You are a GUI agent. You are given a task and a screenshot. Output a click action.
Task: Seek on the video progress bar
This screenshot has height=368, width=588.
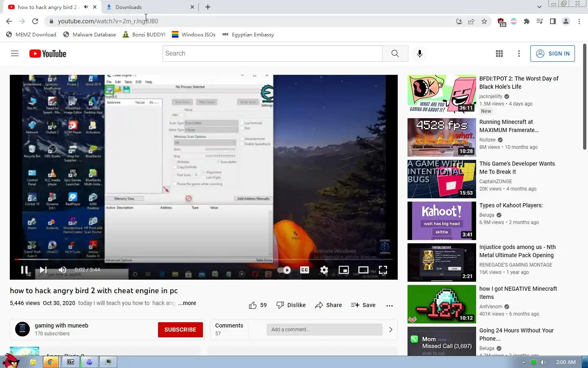pos(203,259)
